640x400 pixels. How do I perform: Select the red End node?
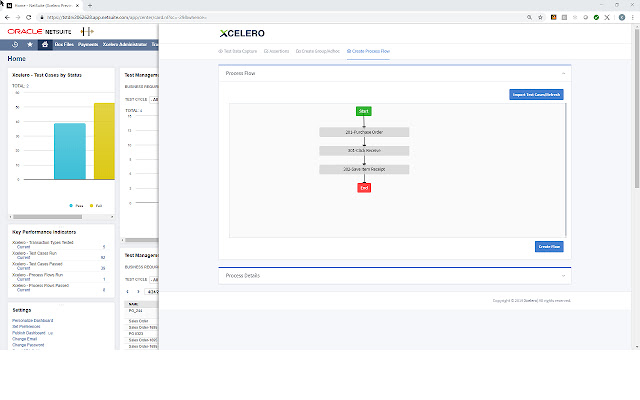[364, 188]
